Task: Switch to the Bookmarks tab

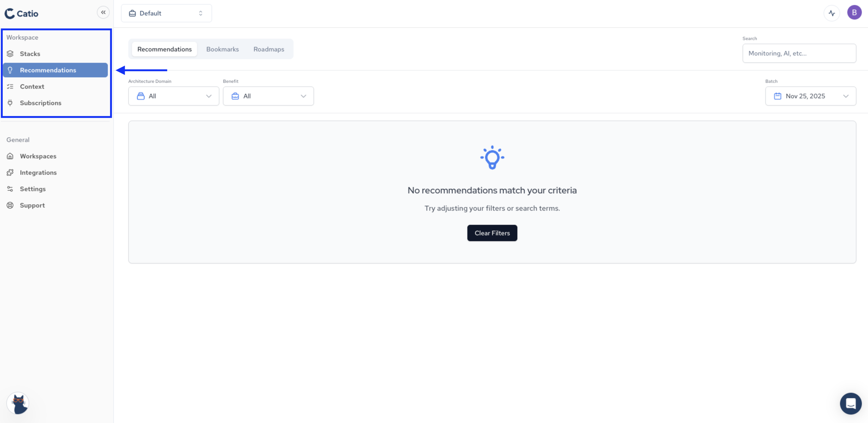Action: click(x=222, y=49)
